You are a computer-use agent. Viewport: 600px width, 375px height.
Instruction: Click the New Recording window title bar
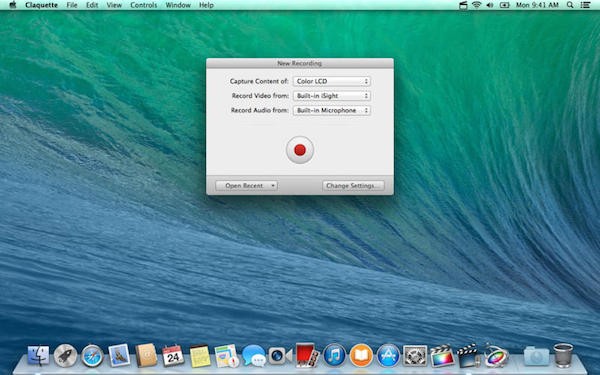[x=300, y=63]
